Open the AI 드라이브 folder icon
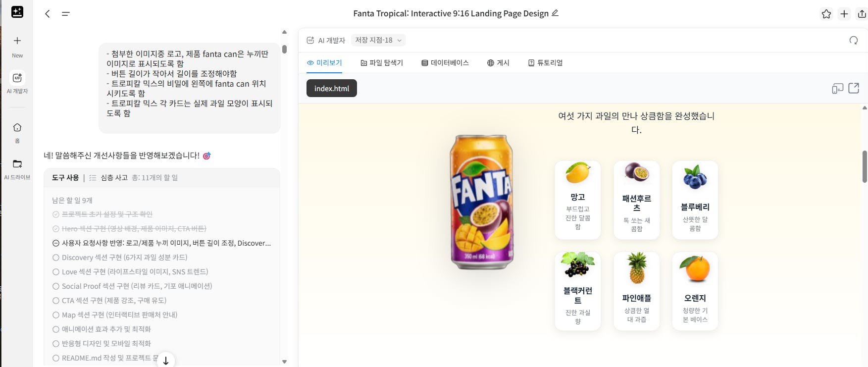 click(17, 164)
